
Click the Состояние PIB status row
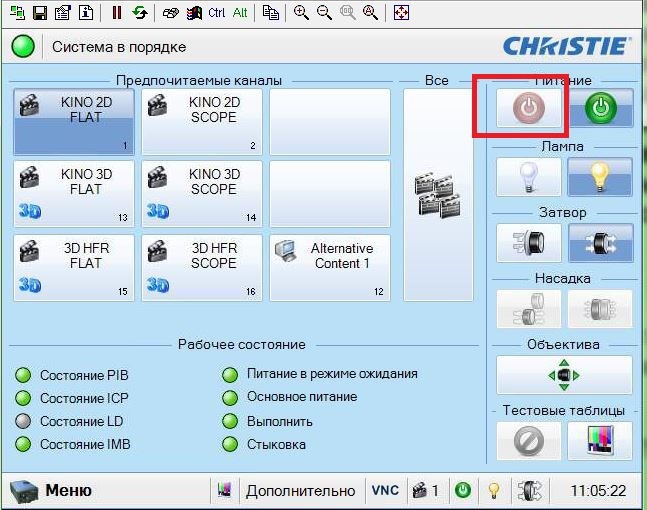[72, 375]
